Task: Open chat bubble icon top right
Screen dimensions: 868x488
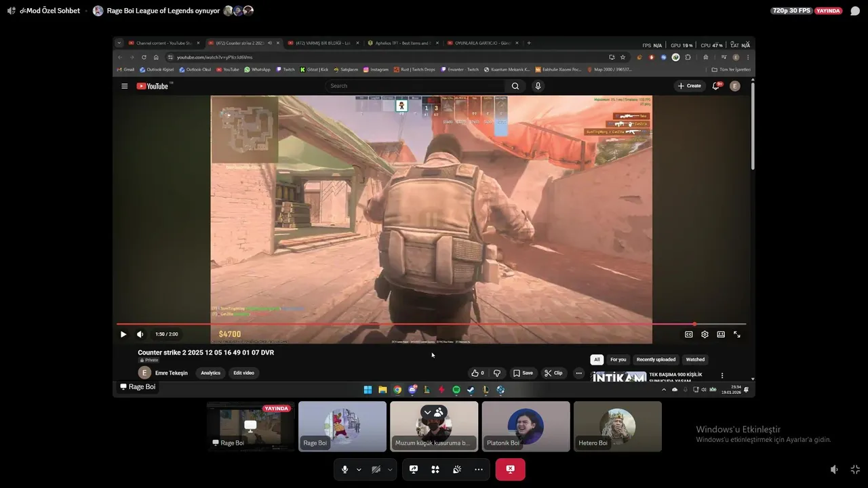Action: [855, 11]
